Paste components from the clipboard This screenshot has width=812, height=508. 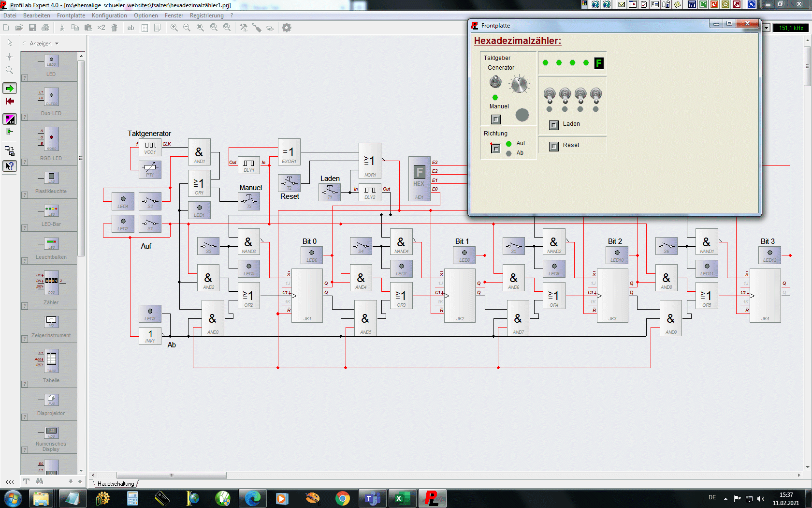coord(88,28)
